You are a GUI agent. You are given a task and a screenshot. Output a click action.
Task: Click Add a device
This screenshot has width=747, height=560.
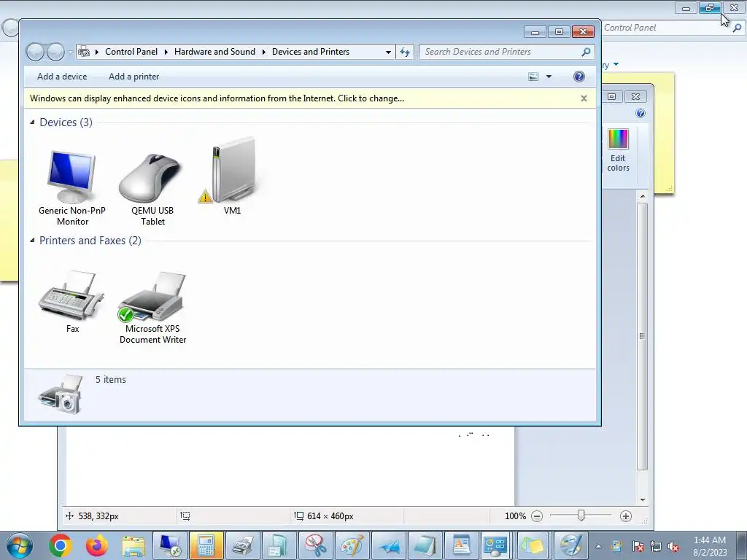[62, 77]
